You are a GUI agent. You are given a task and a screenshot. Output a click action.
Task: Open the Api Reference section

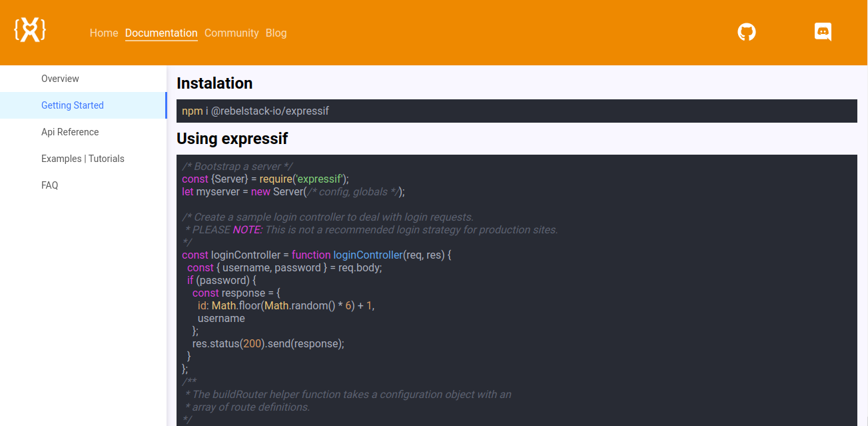70,132
